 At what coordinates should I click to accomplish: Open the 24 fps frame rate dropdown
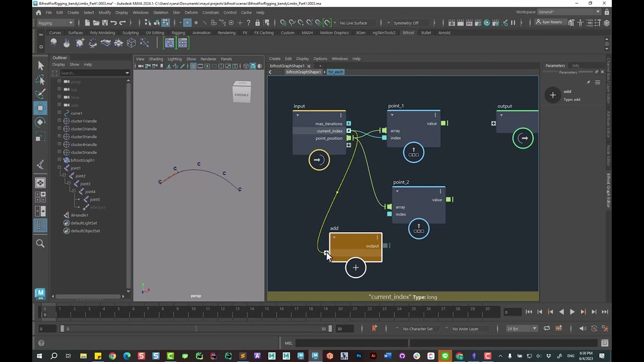(521, 328)
